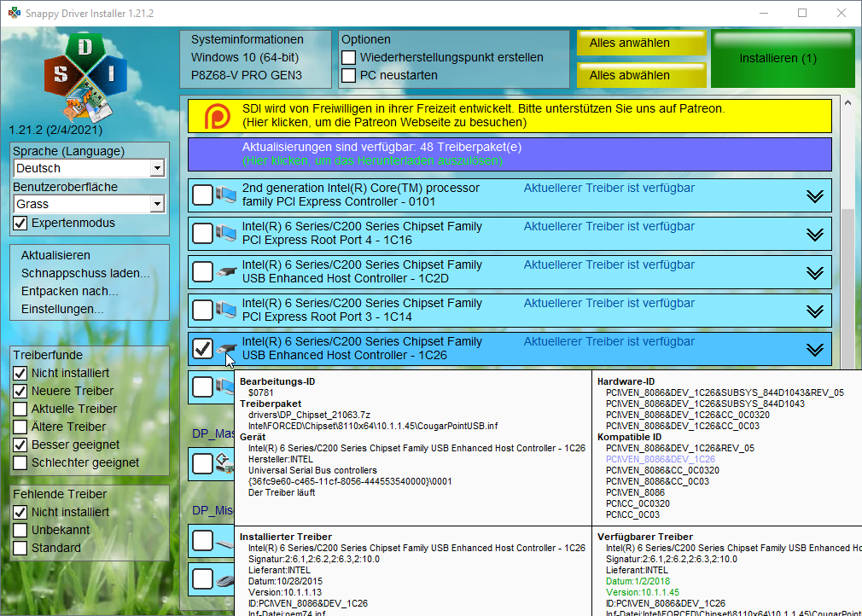The height and width of the screenshot is (616, 862).
Task: Click drivers\DP_Chipset_21063.7z package text
Action: [309, 415]
